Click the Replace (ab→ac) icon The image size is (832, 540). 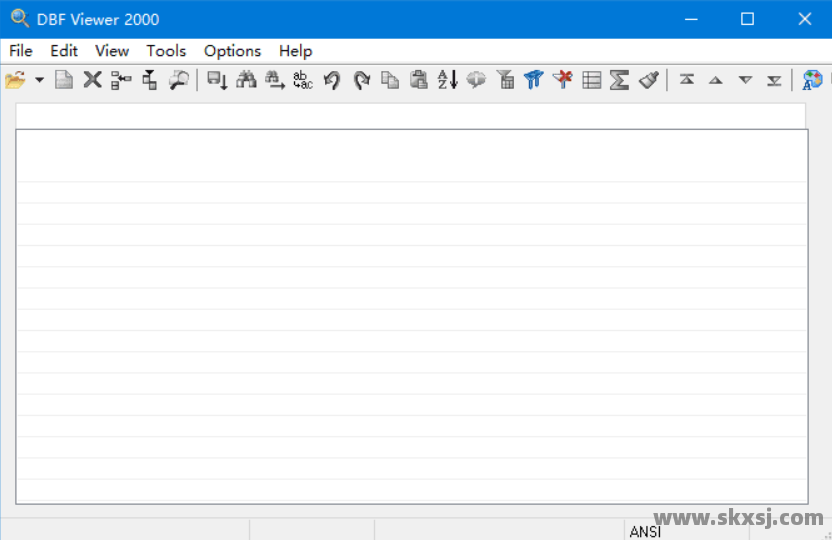(x=303, y=80)
